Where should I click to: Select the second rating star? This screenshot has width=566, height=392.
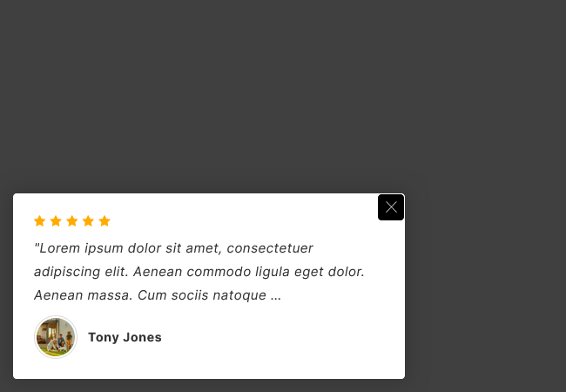pos(56,221)
